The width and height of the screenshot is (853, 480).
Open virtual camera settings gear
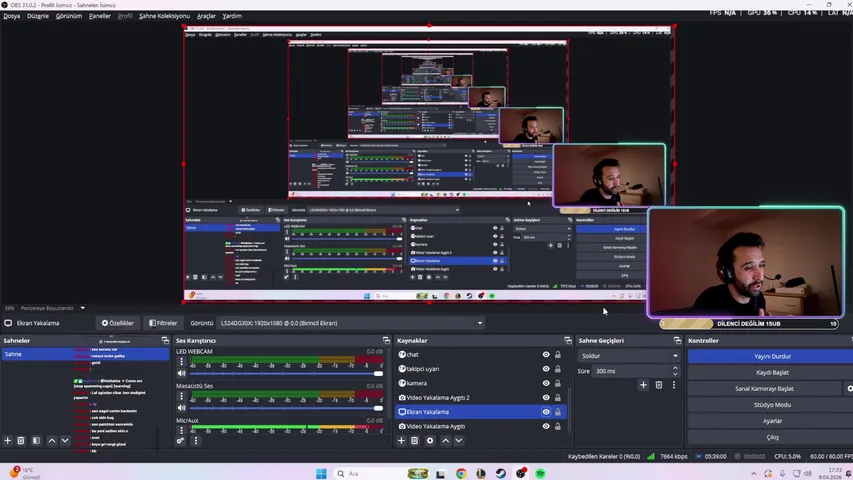[x=849, y=389]
